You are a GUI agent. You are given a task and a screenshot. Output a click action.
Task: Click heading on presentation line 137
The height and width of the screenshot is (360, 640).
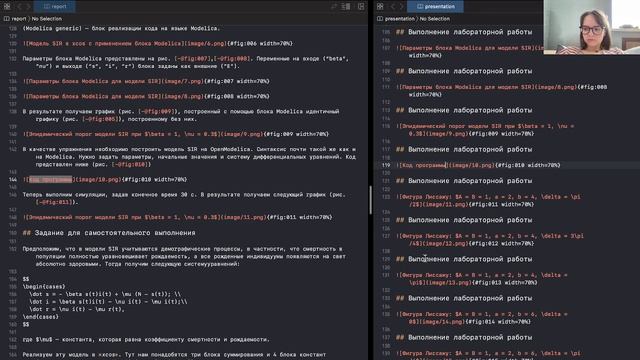tap(464, 338)
